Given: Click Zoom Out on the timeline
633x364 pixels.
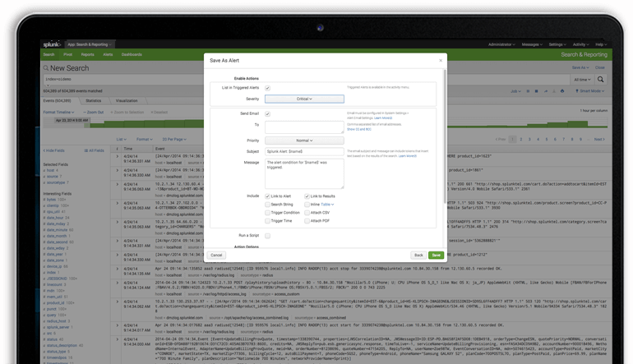Looking at the screenshot, I should [x=93, y=113].
